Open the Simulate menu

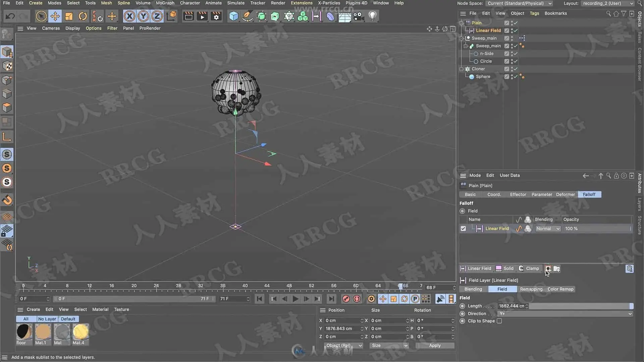coord(236,3)
